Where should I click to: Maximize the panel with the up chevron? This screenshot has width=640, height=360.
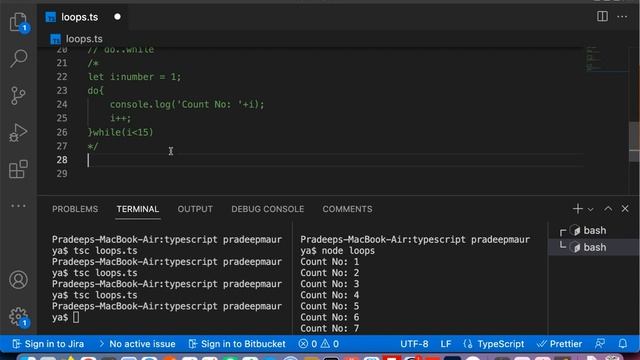[608, 209]
